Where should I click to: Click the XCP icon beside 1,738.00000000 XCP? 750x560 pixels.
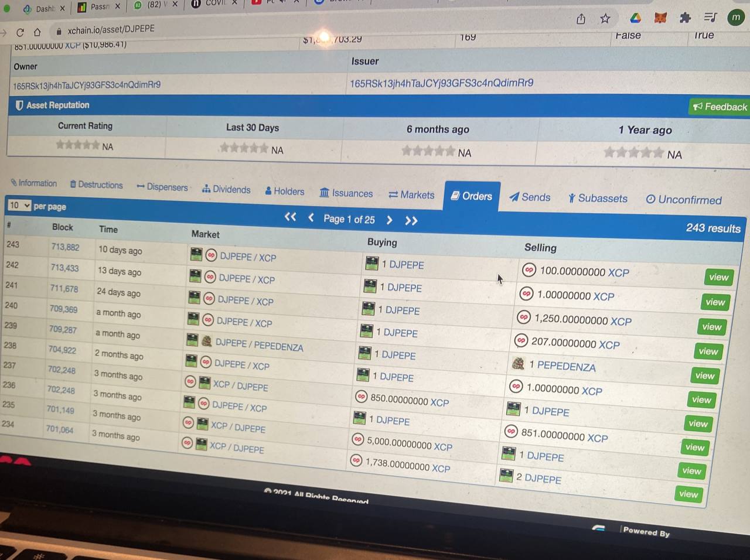click(x=356, y=460)
